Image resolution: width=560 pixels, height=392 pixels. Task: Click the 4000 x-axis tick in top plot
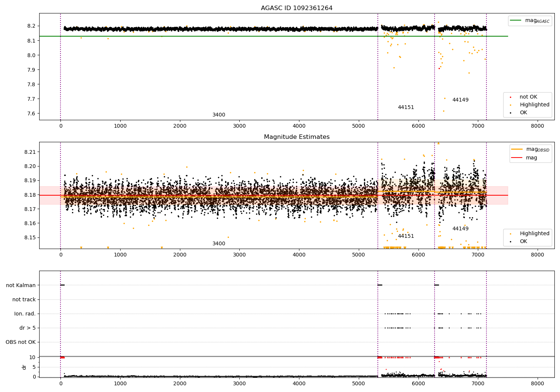(x=299, y=126)
